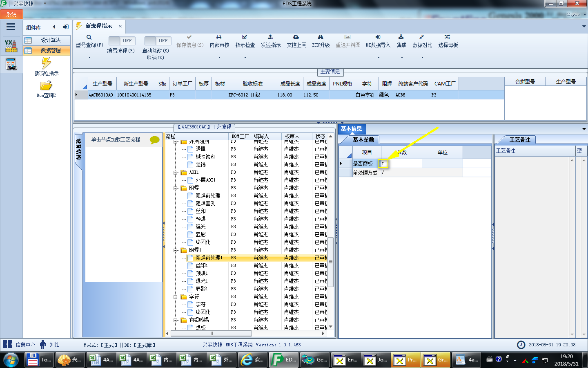The width and height of the screenshot is (588, 368).
Task: Open dropdown arrow under MI数据导入
Action: tap(378, 58)
